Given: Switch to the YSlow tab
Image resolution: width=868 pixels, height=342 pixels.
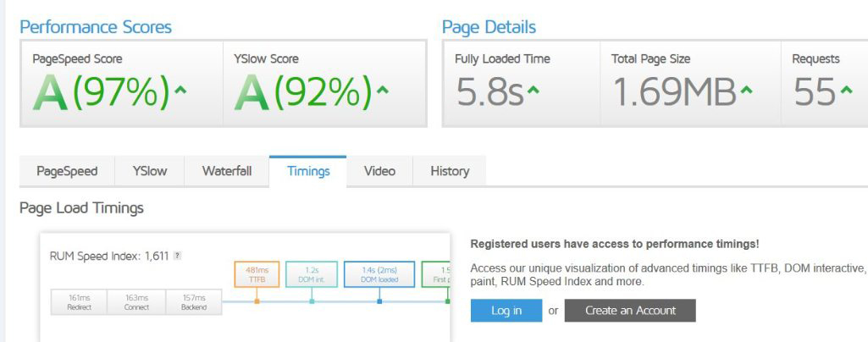Looking at the screenshot, I should [x=150, y=171].
